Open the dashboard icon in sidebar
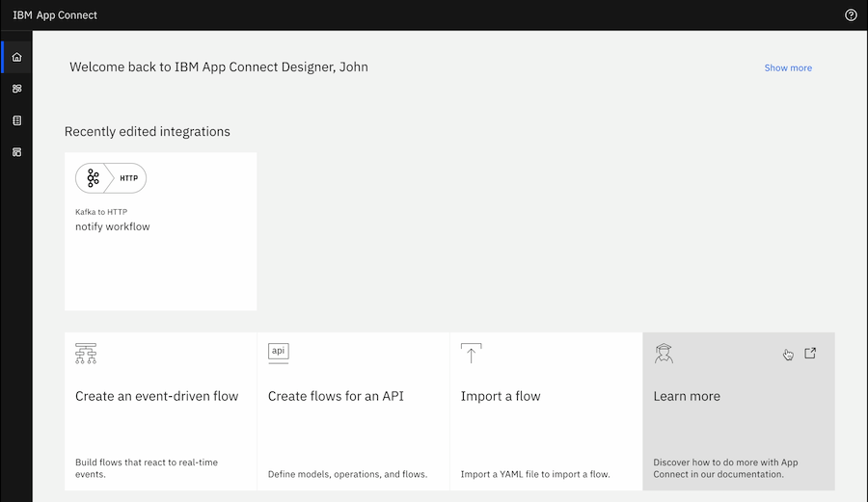The height and width of the screenshot is (502, 868). (16, 89)
